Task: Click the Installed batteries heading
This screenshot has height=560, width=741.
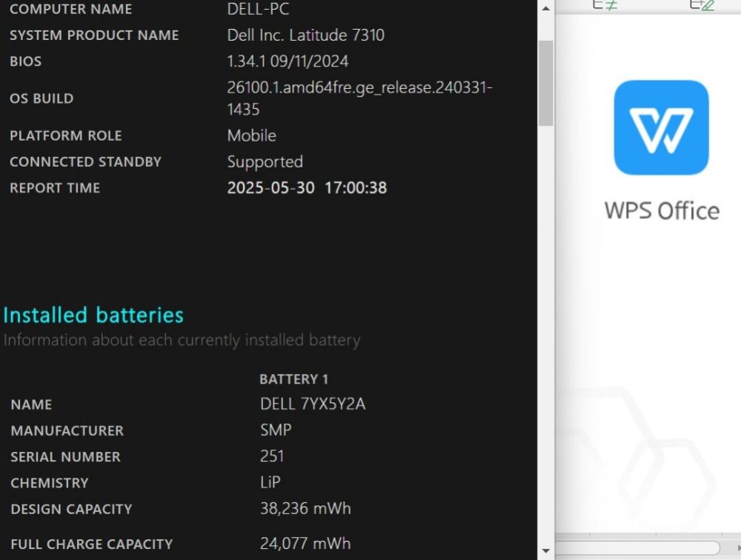Action: coord(93,316)
